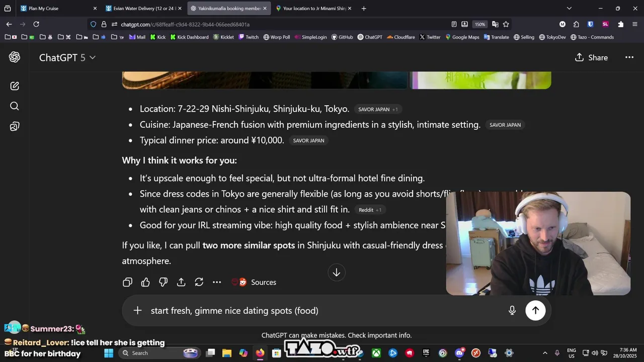
Task: Open the SAVOR JAPAN citation after the cuisine line
Action: (505, 125)
